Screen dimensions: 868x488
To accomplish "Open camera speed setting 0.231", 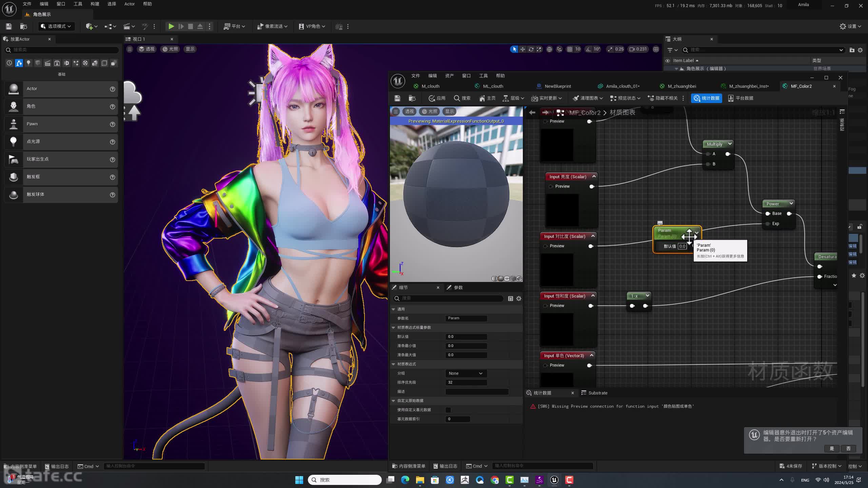I will click(638, 49).
